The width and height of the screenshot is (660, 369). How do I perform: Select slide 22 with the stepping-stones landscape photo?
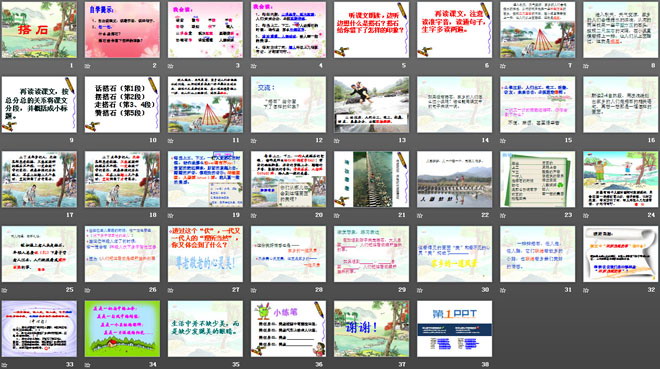click(x=454, y=179)
